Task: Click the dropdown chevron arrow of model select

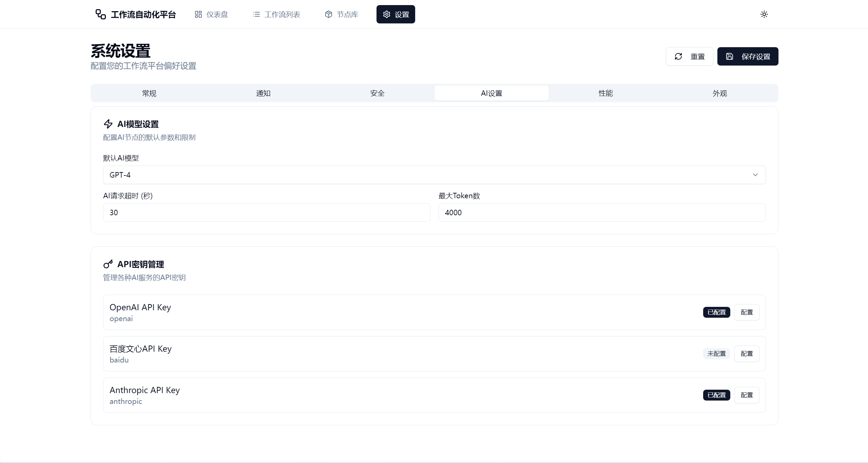Action: click(755, 175)
